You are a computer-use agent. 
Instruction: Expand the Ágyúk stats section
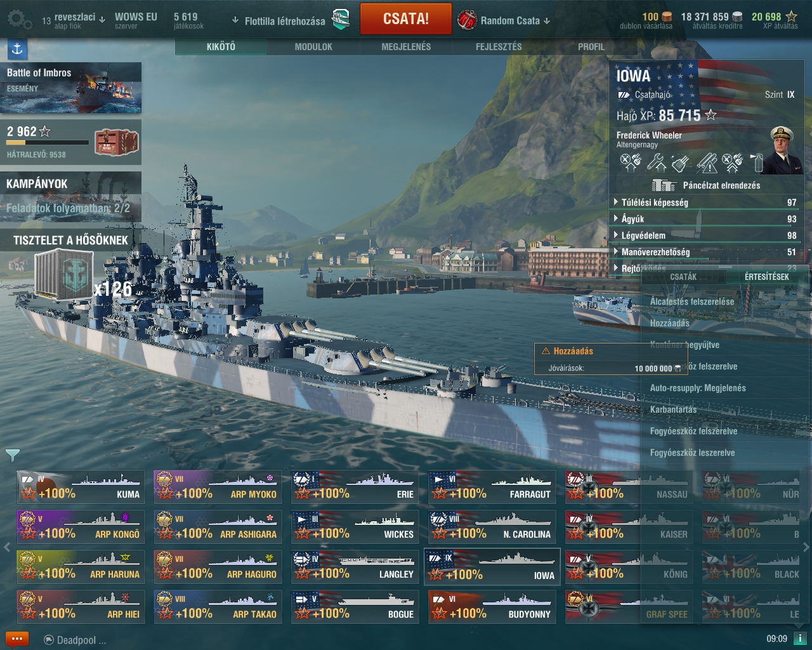pyautogui.click(x=704, y=219)
